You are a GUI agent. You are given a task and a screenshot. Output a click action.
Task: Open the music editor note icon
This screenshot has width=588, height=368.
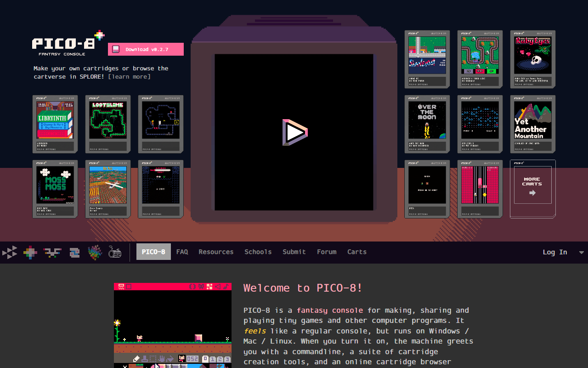[x=226, y=287]
